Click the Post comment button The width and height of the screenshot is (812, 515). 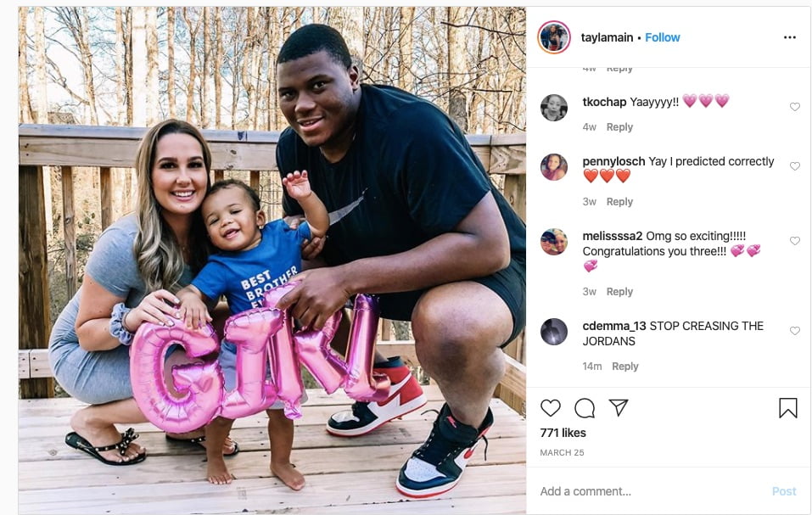tap(784, 491)
